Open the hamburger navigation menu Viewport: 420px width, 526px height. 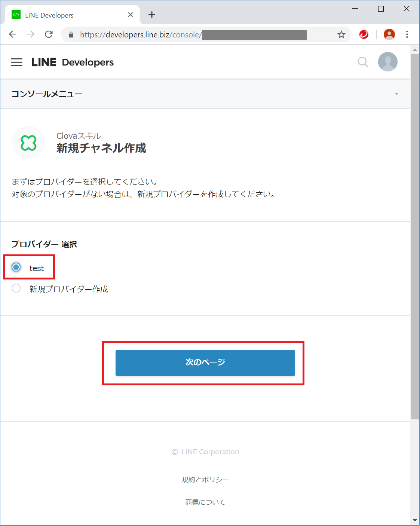coord(17,62)
